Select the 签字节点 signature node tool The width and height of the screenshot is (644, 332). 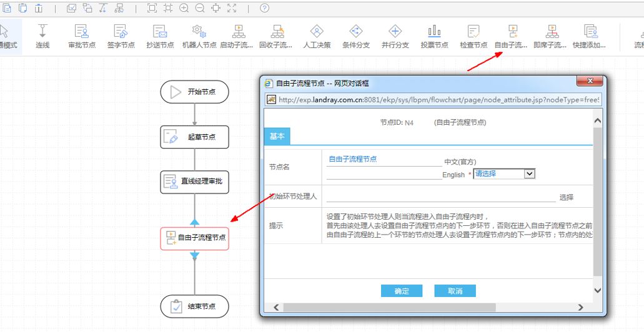pos(121,36)
